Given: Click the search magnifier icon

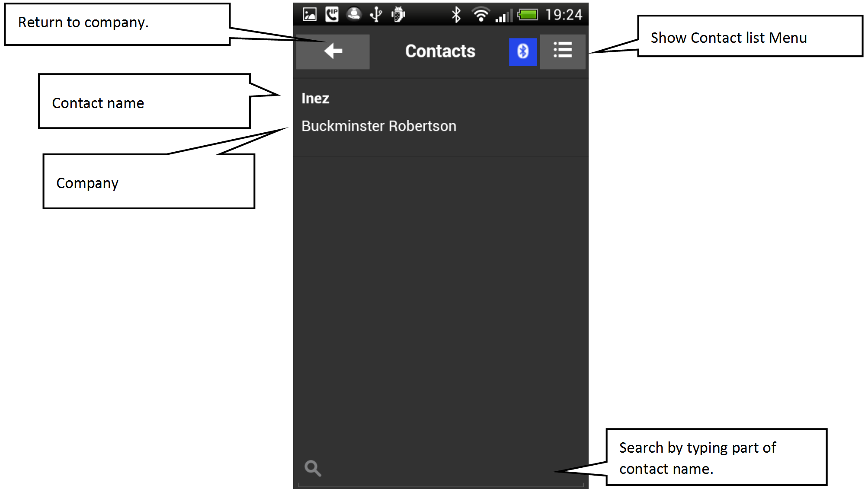Looking at the screenshot, I should 313,468.
